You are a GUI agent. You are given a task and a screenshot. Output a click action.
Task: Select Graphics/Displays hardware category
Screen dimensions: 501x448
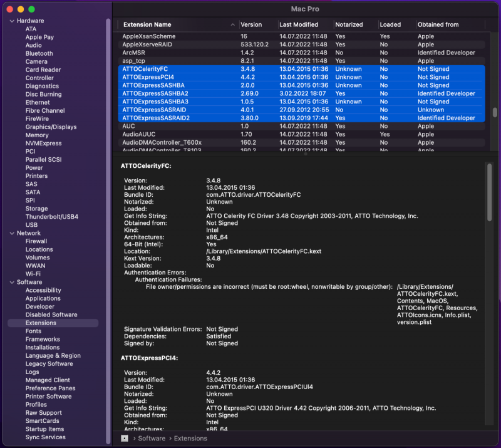[x=53, y=127]
